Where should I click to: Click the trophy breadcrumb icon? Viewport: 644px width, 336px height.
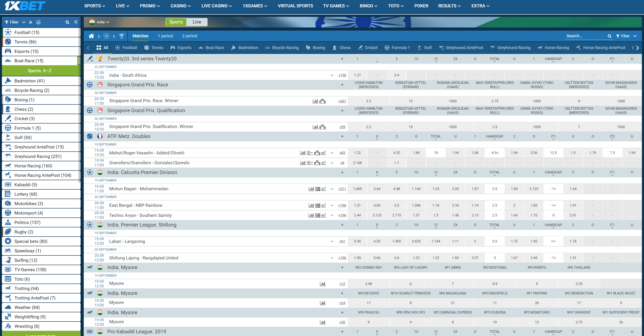coord(121,36)
